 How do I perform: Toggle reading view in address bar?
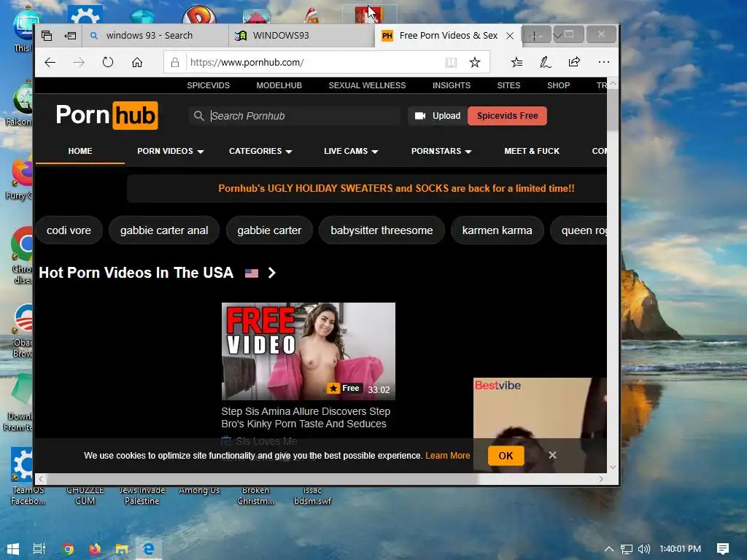click(x=451, y=63)
